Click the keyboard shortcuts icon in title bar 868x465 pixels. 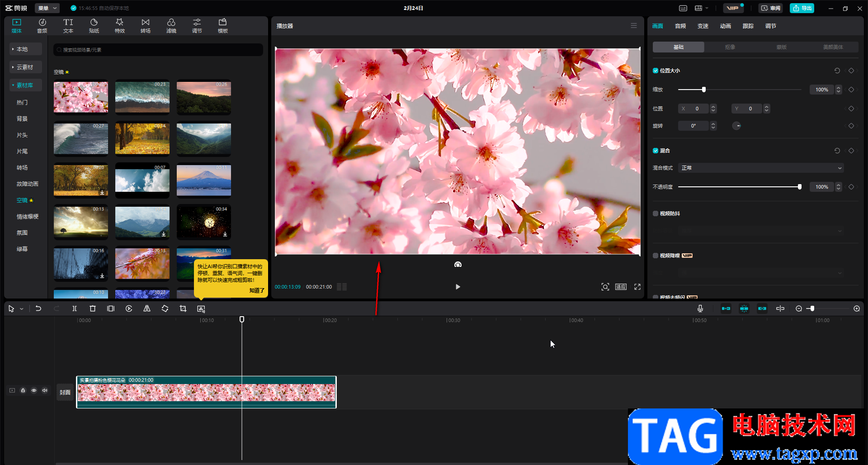coord(683,8)
